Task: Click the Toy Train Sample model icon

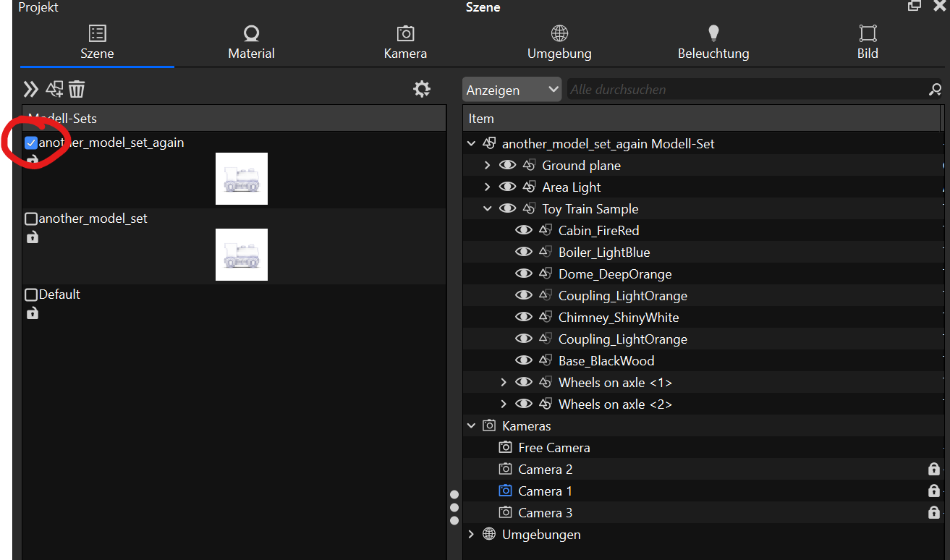Action: 529,209
